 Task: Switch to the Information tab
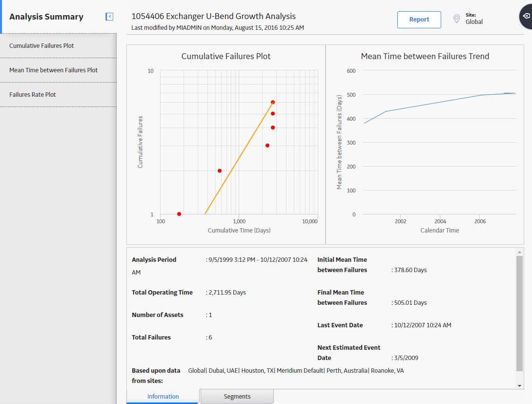click(x=163, y=397)
